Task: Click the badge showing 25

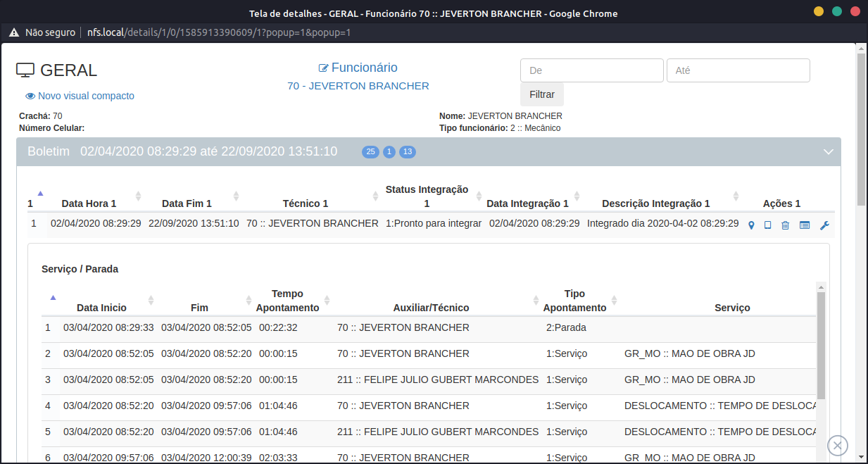Action: tap(370, 152)
